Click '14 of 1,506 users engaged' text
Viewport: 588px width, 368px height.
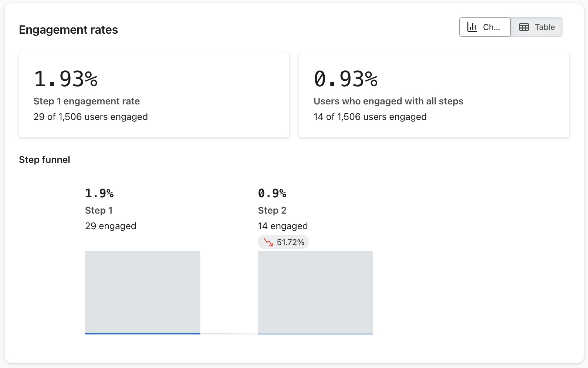pyautogui.click(x=370, y=117)
